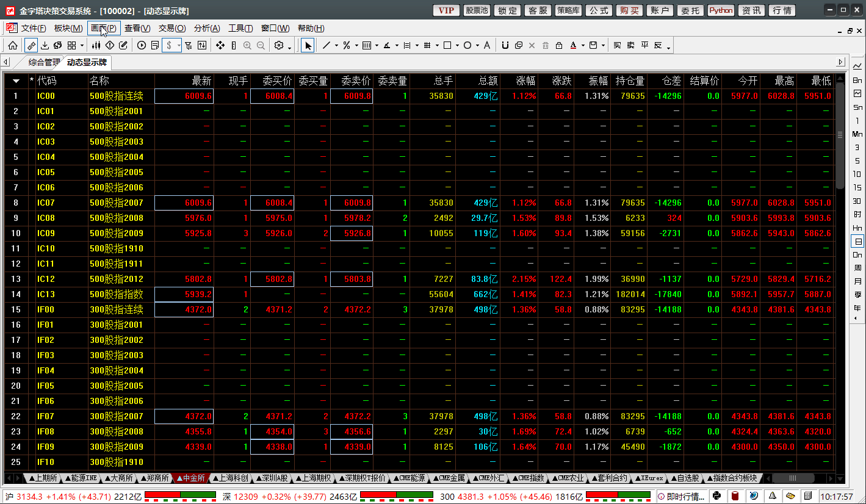
Task: Click the four-way move arrows icon
Action: pos(220,45)
